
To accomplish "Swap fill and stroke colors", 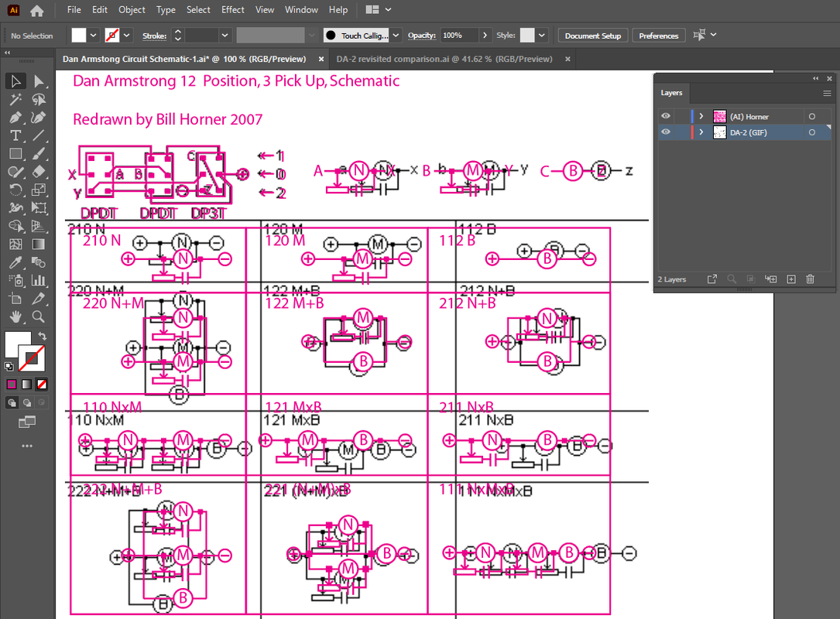I will (x=42, y=337).
